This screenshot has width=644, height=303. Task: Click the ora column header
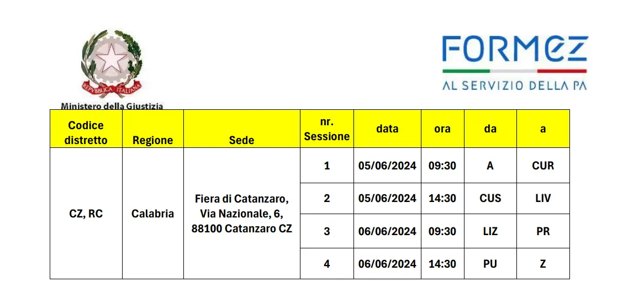coord(442,129)
